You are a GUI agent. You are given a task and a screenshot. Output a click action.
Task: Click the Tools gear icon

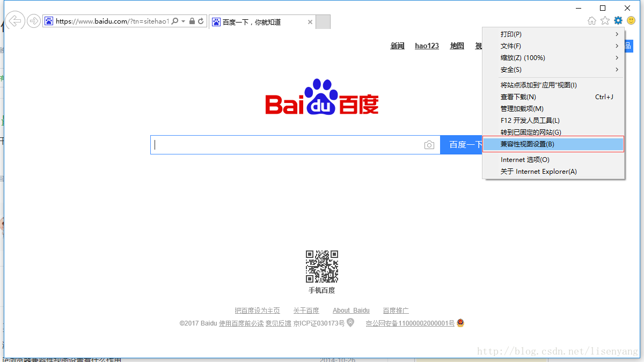tap(618, 20)
